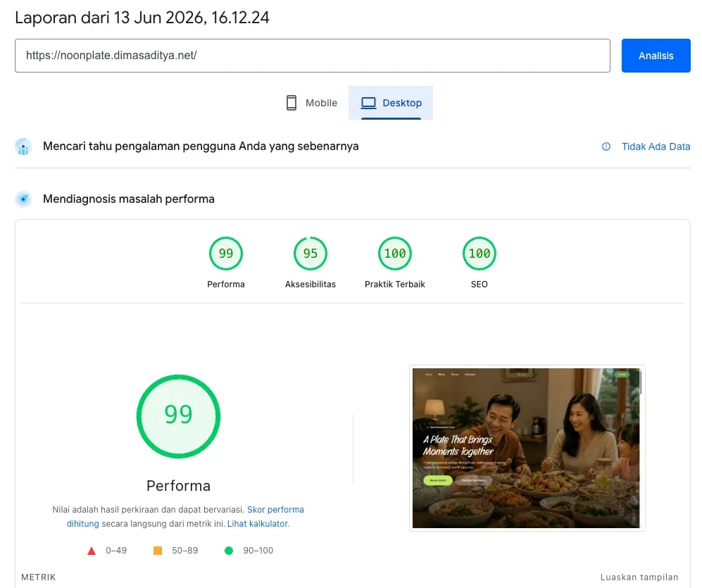Click the green circle 90–100 legend icon
702x588 pixels.
click(228, 551)
